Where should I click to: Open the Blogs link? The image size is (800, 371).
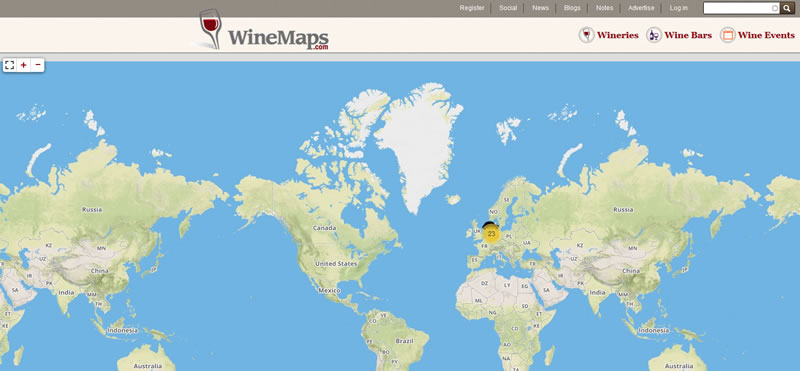(572, 8)
